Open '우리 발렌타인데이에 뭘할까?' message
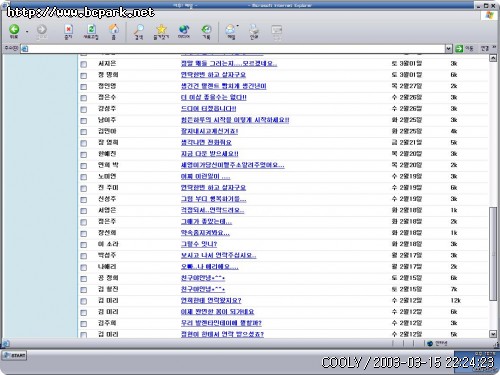500x375 pixels. 221,323
